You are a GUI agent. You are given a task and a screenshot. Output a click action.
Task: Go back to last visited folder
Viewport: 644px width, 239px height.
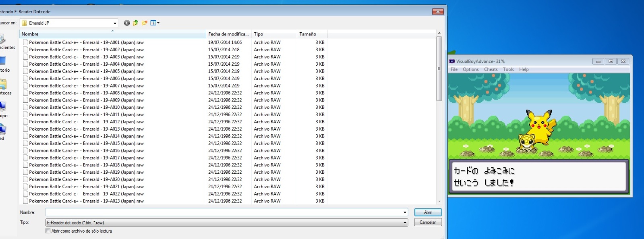pyautogui.click(x=127, y=23)
